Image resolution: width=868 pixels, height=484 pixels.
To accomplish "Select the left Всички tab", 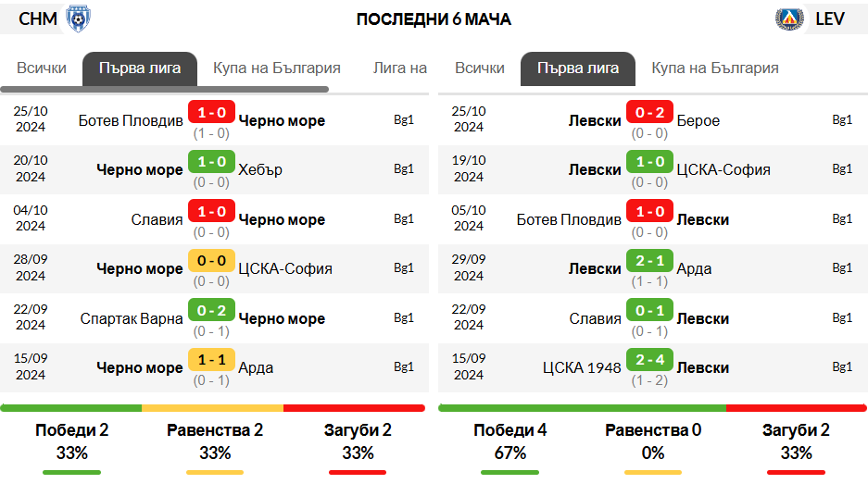I will click(42, 68).
